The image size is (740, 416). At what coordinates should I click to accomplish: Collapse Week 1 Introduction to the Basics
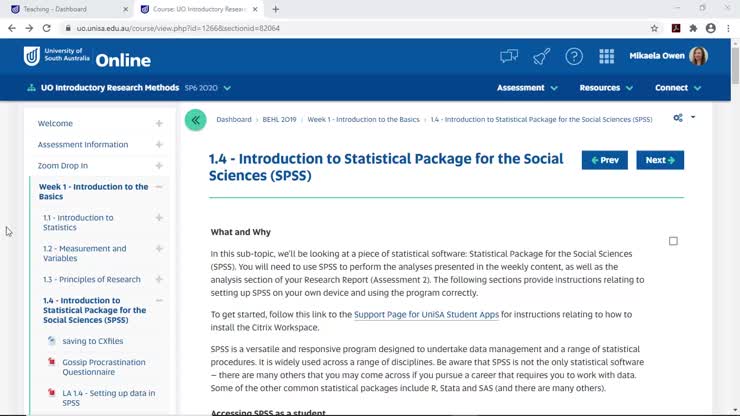(159, 187)
